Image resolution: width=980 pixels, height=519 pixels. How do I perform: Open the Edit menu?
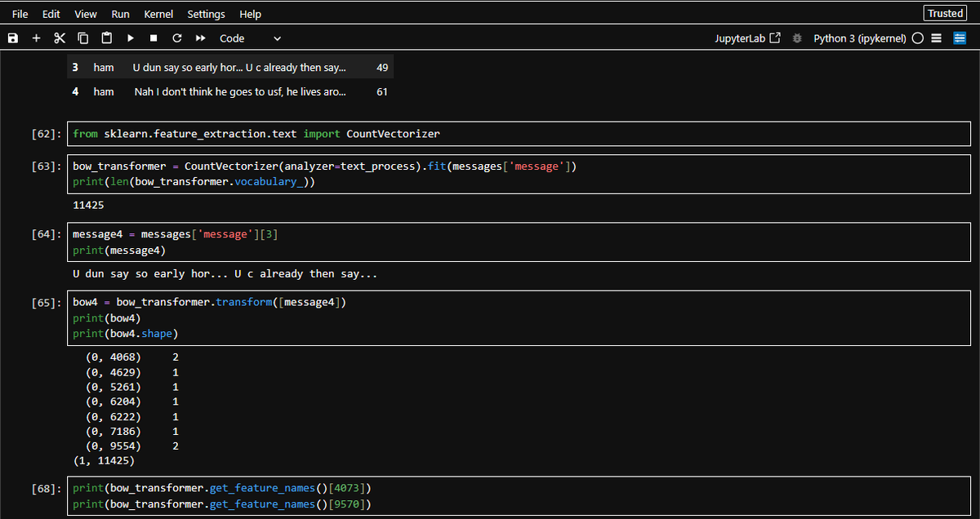click(51, 14)
